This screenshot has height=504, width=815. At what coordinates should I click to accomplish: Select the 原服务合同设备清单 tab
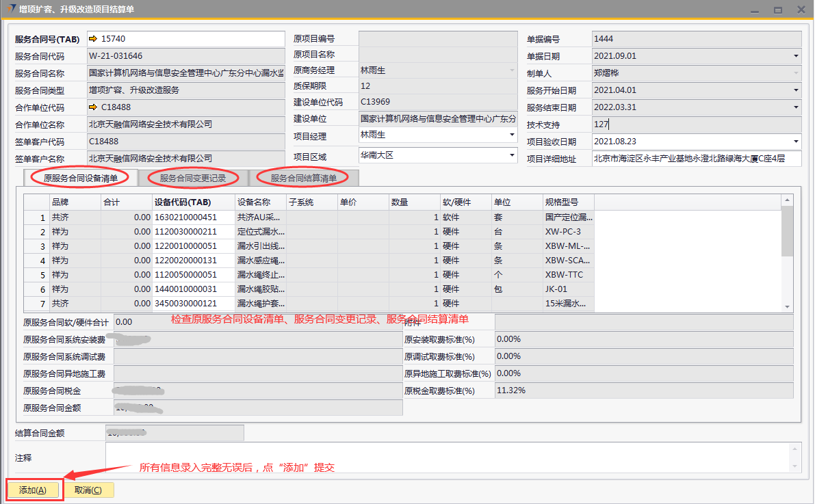coord(81,178)
